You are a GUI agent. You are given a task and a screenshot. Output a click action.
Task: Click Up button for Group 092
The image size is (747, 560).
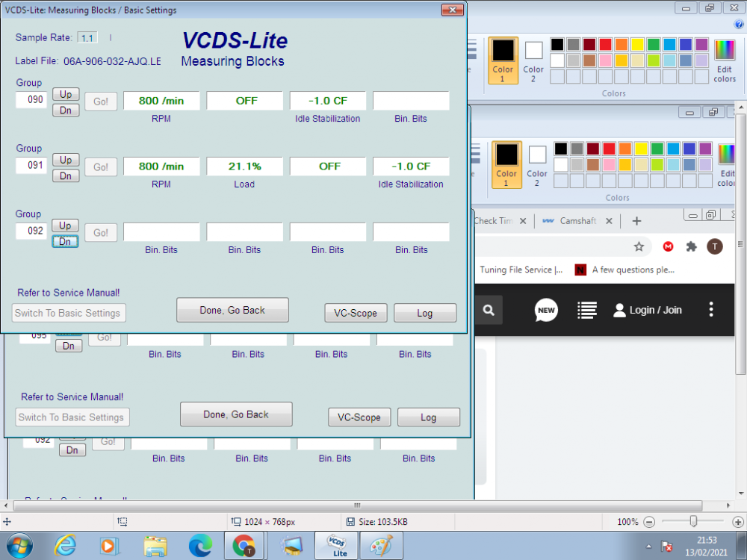65,225
